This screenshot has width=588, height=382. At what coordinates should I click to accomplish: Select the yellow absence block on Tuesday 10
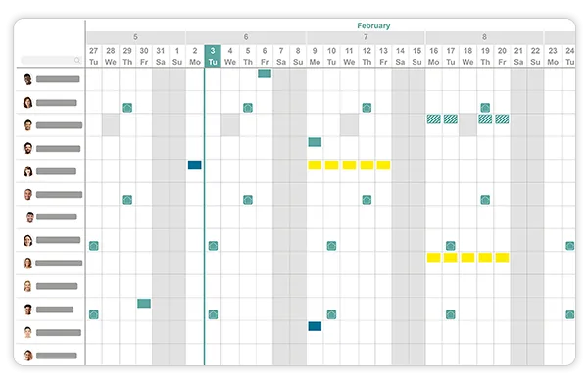331,165
